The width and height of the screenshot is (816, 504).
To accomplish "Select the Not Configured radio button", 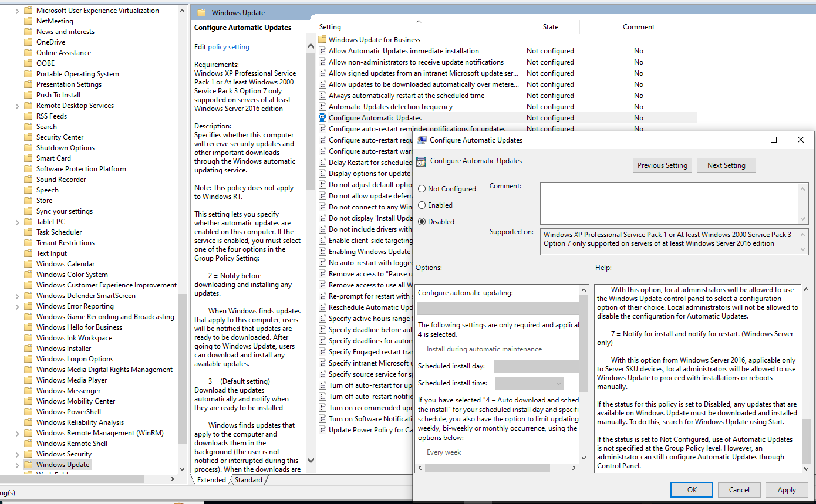I will (422, 189).
